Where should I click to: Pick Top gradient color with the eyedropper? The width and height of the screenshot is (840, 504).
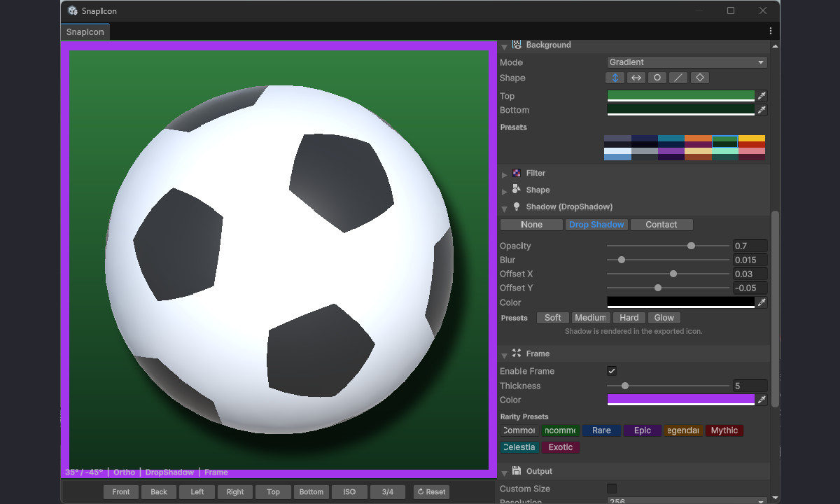click(x=762, y=96)
